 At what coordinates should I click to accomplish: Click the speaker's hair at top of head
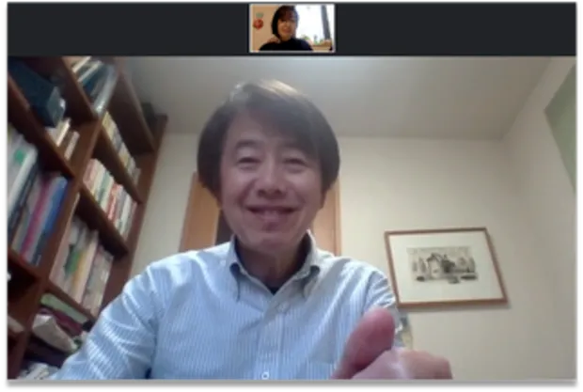[x=268, y=103]
